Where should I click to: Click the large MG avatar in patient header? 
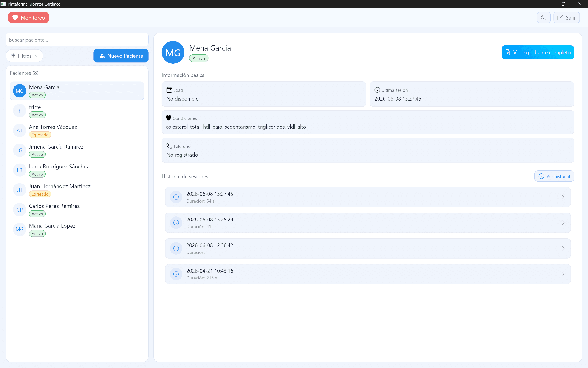tap(173, 52)
